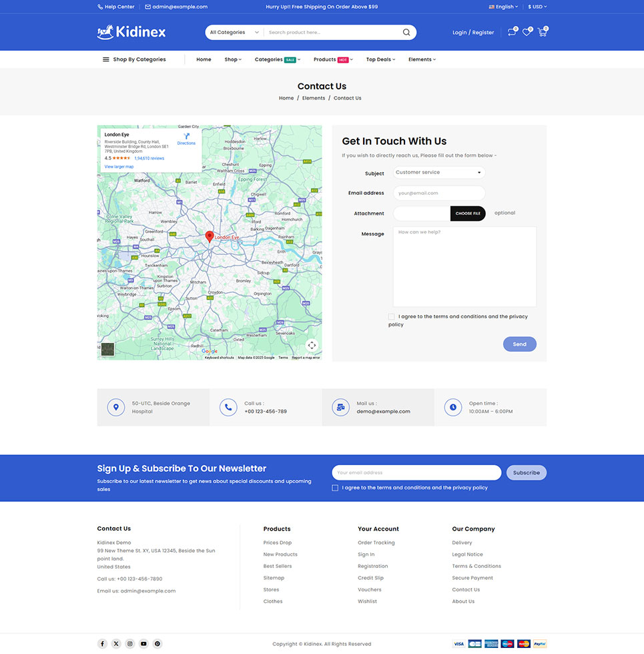Click the Mastercard payment icon
Viewport: 644px width, 654px height.
523,643
